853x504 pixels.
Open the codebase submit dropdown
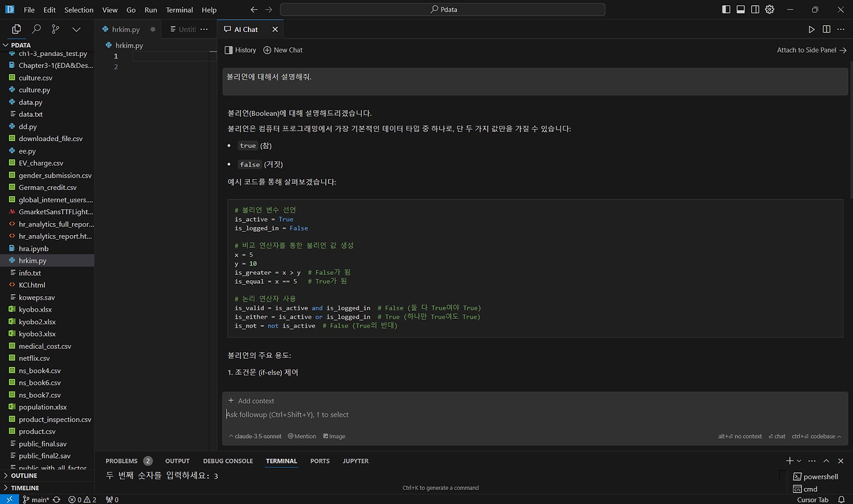click(x=816, y=436)
